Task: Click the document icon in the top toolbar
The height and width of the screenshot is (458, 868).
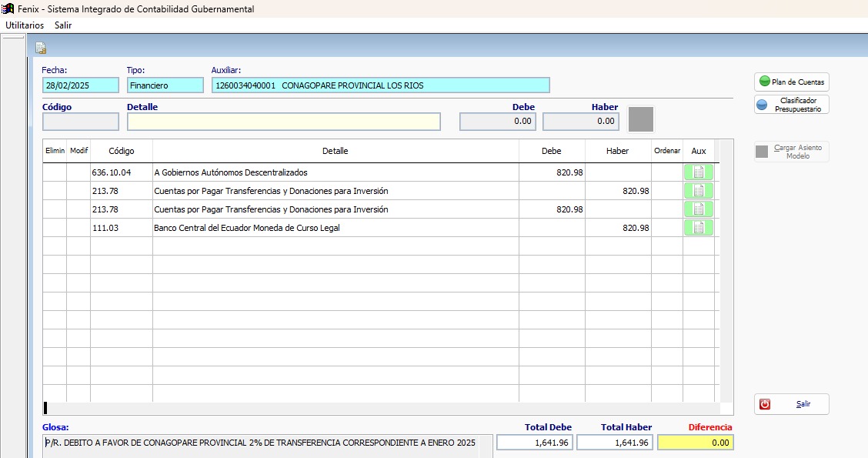Action: click(x=41, y=48)
